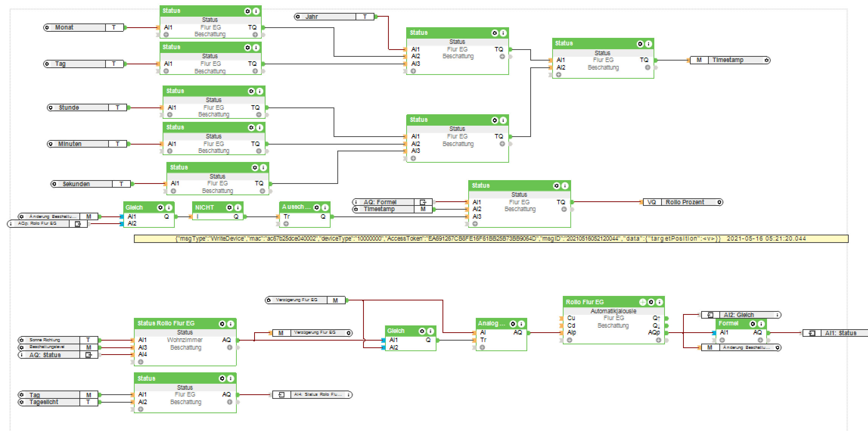Select the Rollo Prozent virtual output
Screen dimensions: 868x431
(x=685, y=202)
